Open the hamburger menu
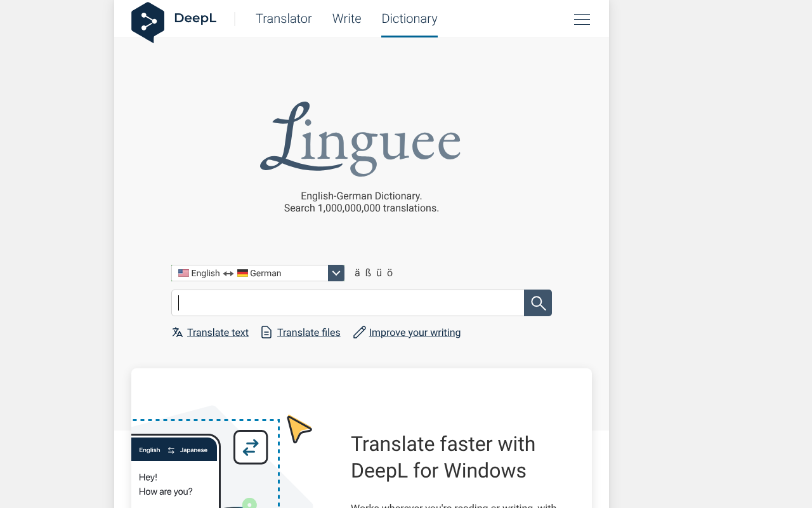 click(x=582, y=20)
